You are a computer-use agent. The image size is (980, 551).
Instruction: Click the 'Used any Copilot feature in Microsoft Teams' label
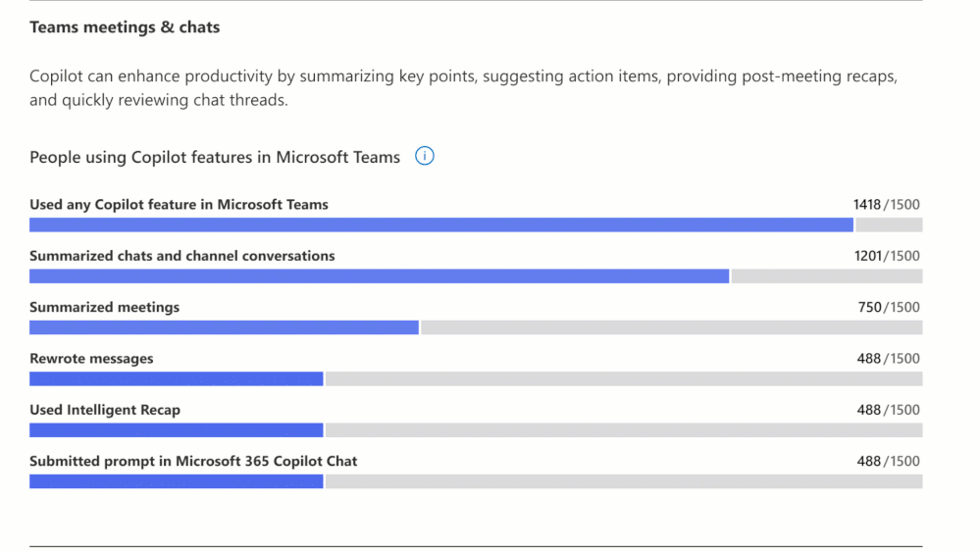click(x=179, y=204)
